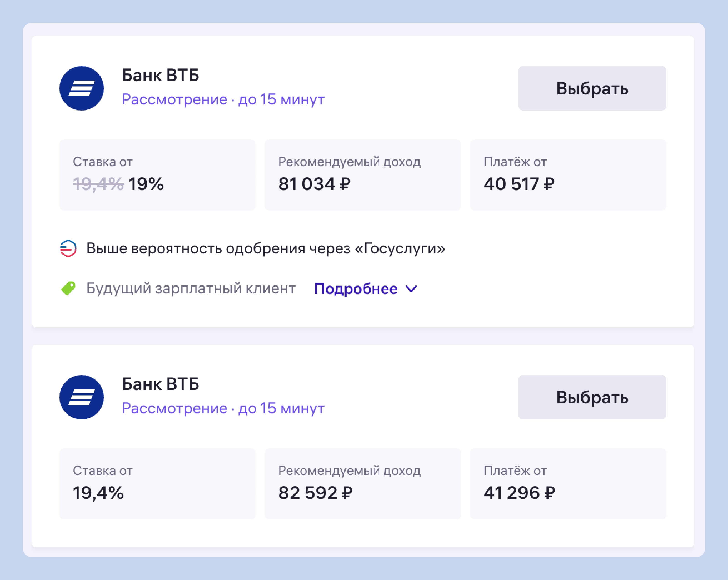Click the VTB logo in first offer
Screen dimensions: 728x580
coord(81,88)
